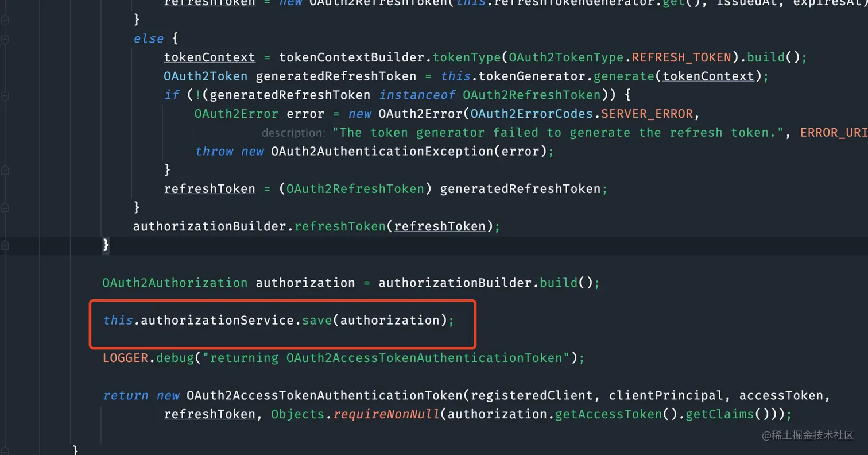The image size is (868, 455).
Task: Click the generate method call
Action: coord(623,76)
